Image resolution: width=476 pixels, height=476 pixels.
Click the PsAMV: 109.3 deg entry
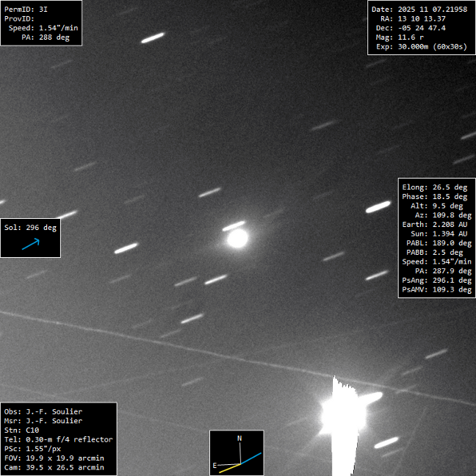tap(435, 289)
